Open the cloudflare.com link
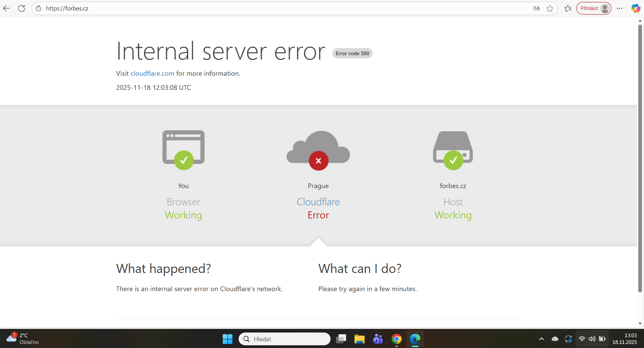644x348 pixels. pos(152,73)
